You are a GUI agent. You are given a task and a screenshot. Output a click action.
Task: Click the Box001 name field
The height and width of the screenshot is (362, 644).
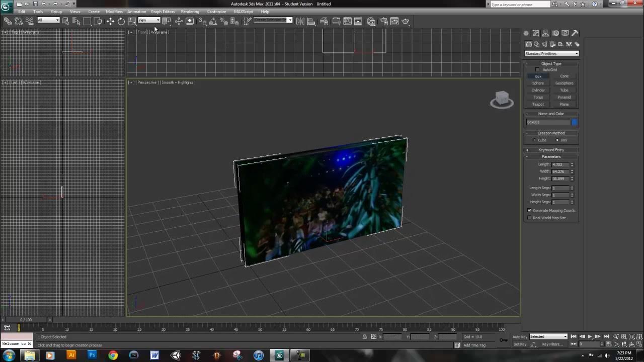click(x=548, y=122)
